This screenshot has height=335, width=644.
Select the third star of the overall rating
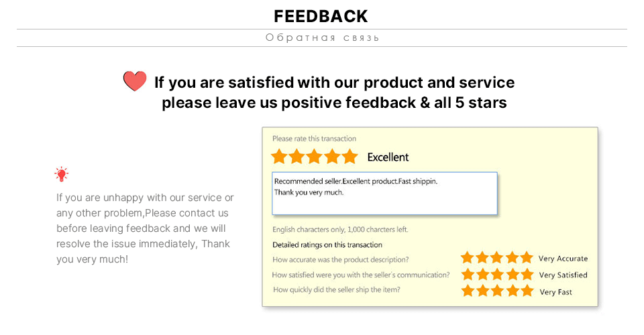(315, 157)
